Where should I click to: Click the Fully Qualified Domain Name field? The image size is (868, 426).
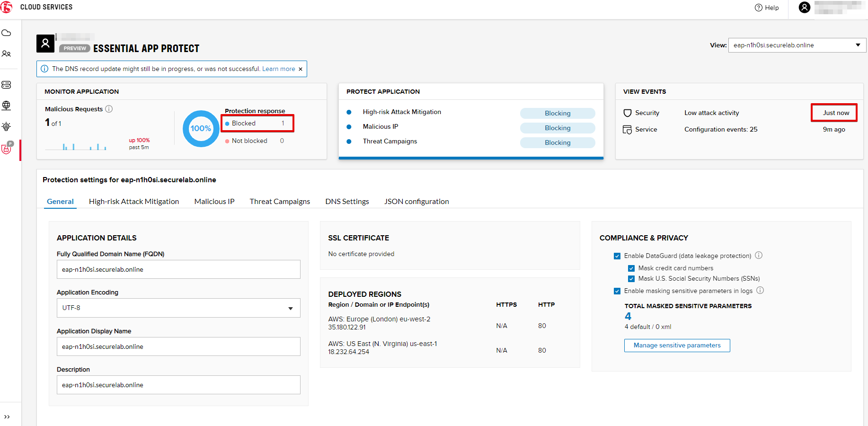point(178,269)
